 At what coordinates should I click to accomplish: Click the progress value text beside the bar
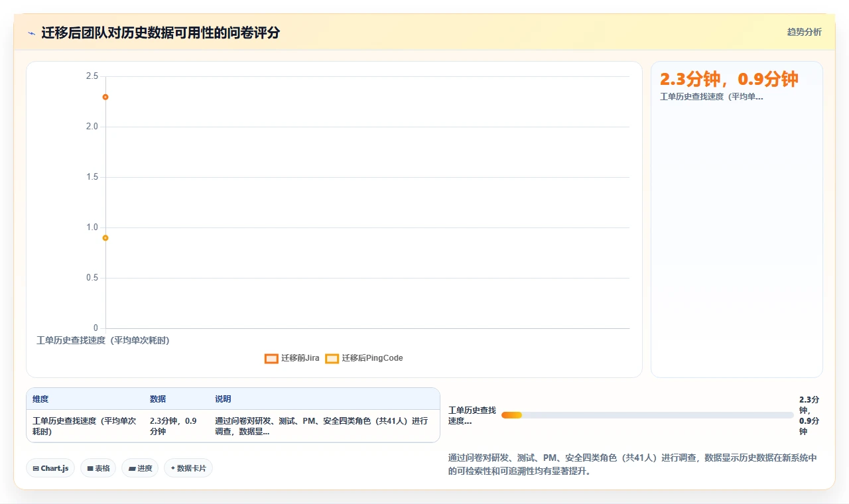pyautogui.click(x=809, y=415)
